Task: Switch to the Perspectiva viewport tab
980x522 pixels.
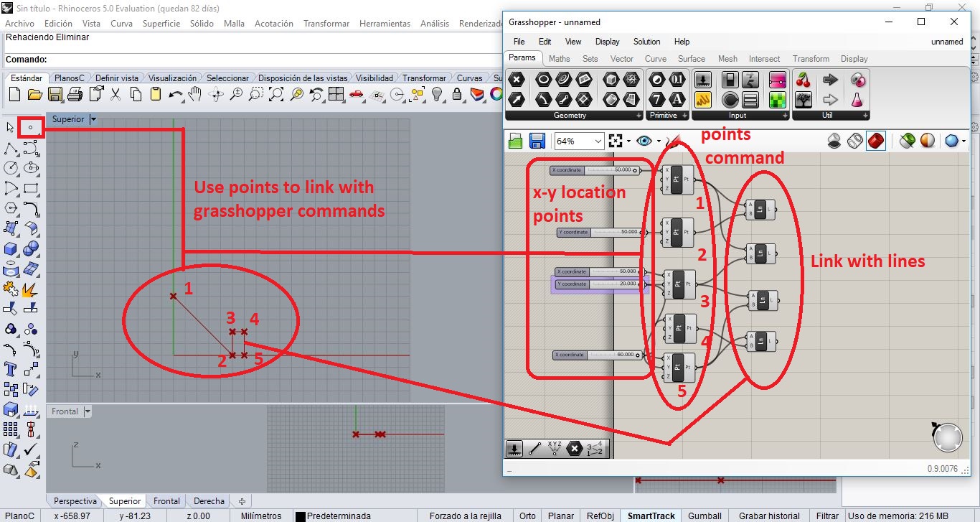Action: click(x=75, y=501)
